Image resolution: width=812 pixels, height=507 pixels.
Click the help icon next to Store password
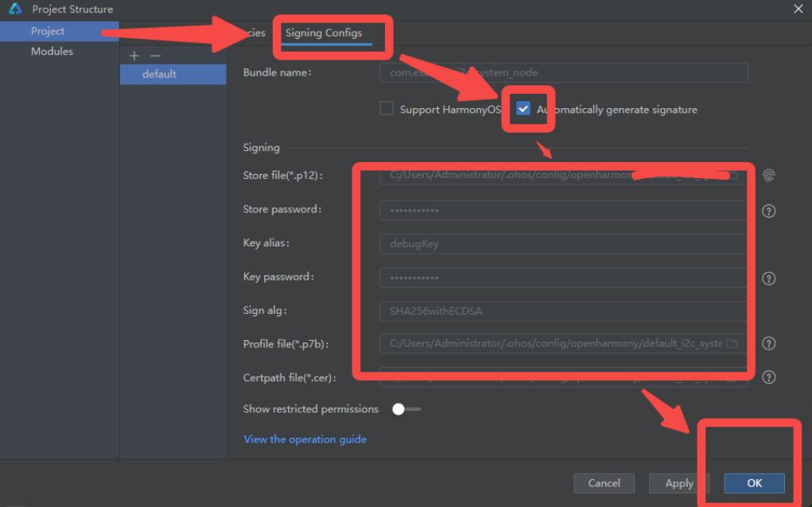click(x=768, y=211)
